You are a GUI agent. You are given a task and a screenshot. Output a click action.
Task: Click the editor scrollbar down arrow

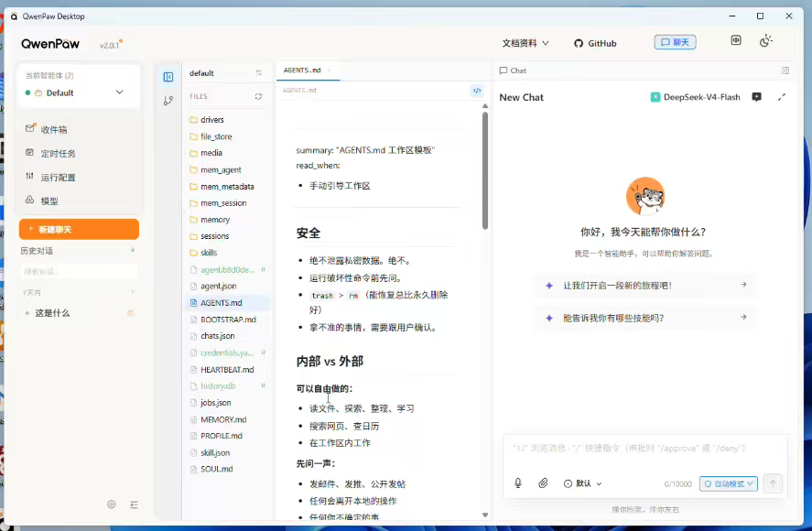(484, 515)
